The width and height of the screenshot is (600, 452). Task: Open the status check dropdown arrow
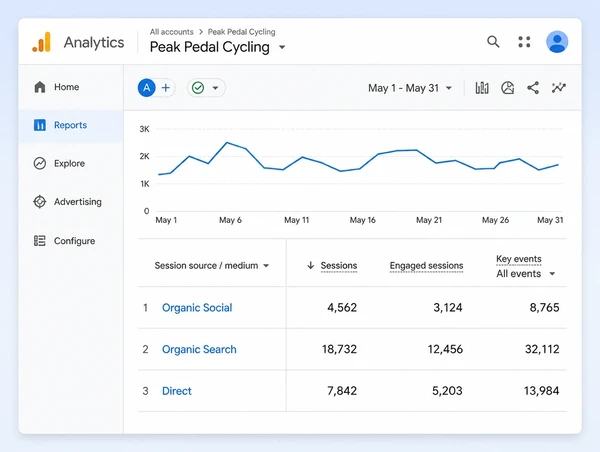tap(215, 88)
